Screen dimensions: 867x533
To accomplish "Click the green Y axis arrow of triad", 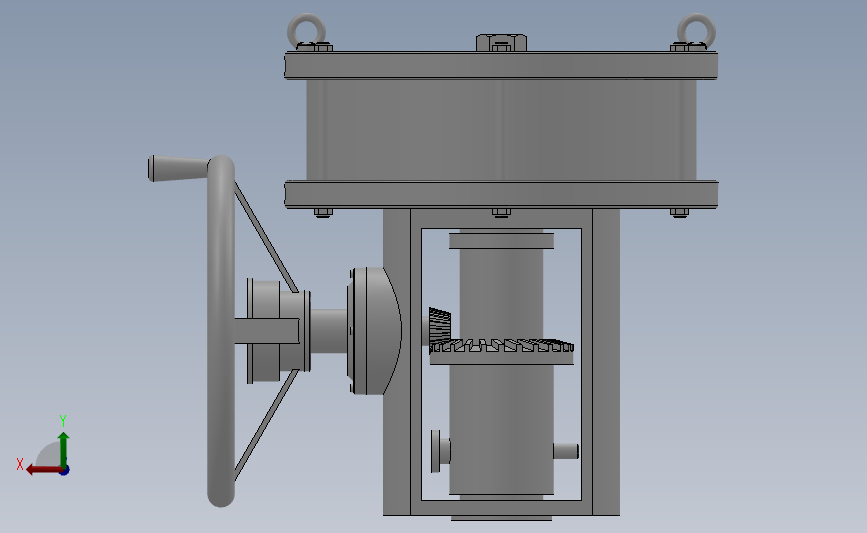I will pos(64,449).
